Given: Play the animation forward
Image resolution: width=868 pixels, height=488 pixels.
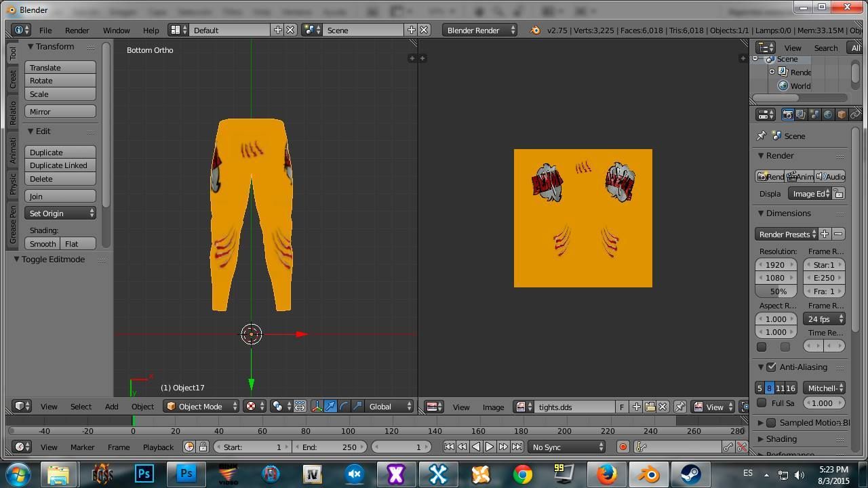Looking at the screenshot, I should [x=490, y=447].
